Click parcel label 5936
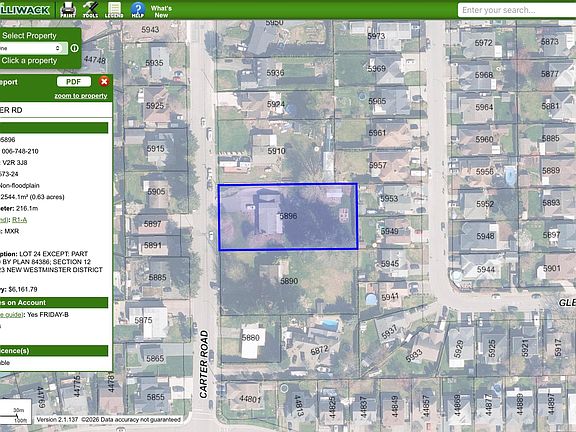The width and height of the screenshot is (576, 432). 275,73
